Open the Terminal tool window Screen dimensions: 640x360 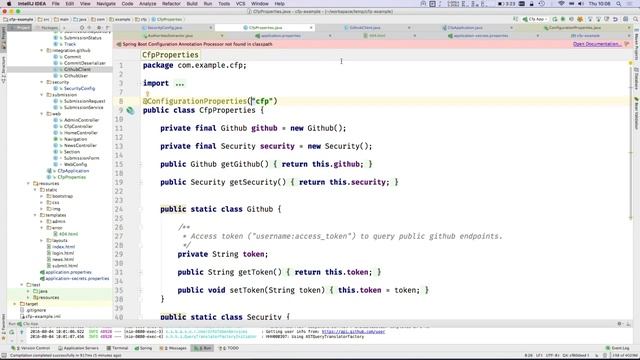[117, 348]
